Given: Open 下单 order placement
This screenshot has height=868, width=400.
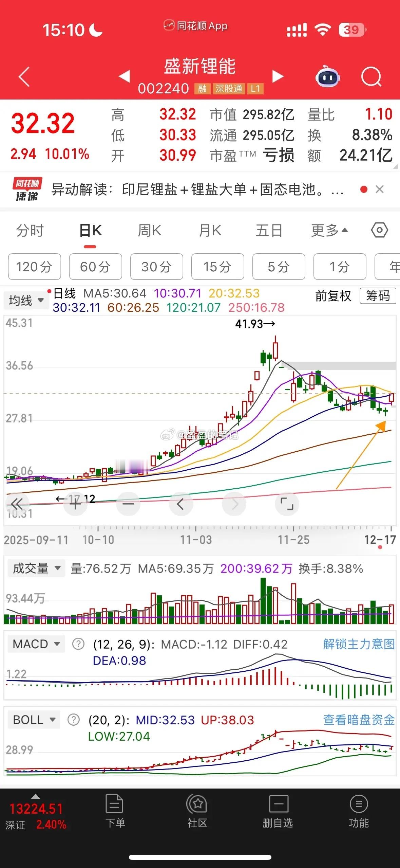Looking at the screenshot, I should pyautogui.click(x=115, y=811).
